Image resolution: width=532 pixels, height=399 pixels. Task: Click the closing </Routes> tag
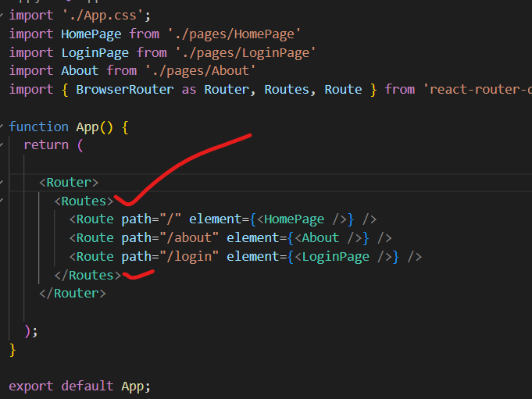[x=87, y=276]
